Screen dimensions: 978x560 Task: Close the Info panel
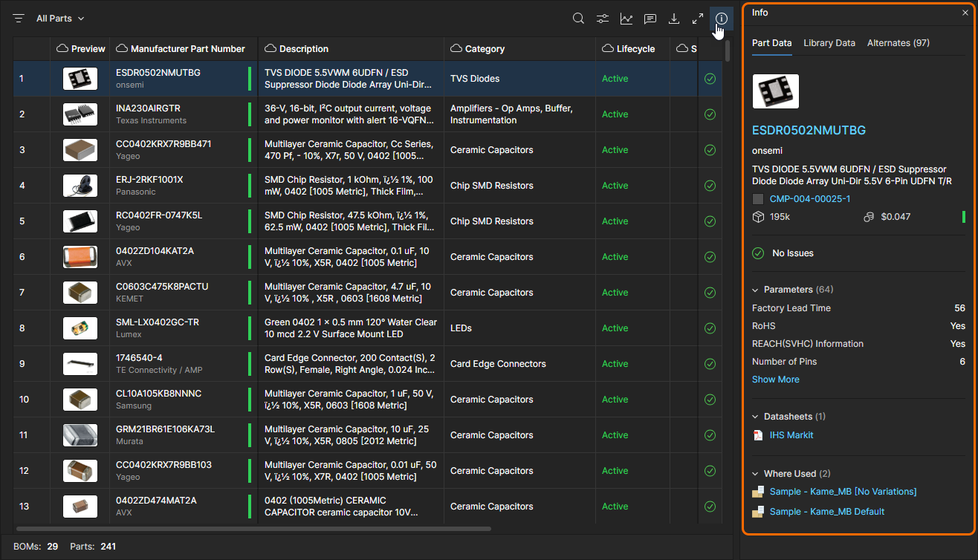pos(965,13)
